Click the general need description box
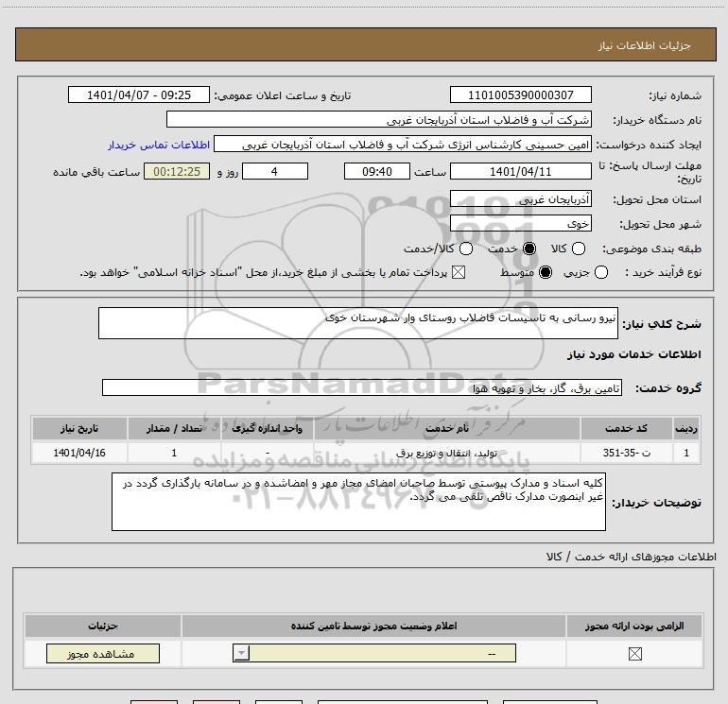 pos(358,323)
